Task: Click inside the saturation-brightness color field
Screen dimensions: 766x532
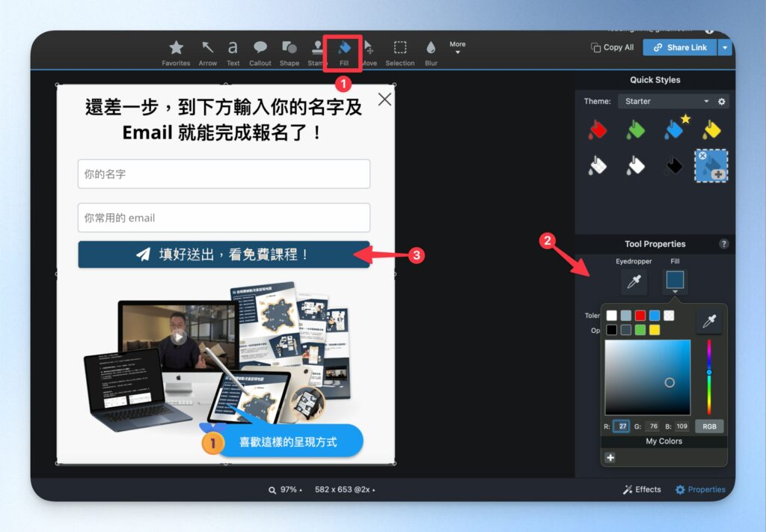Action: [648, 377]
